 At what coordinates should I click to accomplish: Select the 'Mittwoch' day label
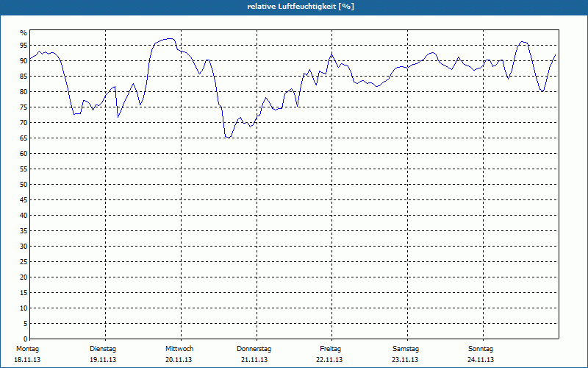pos(179,349)
